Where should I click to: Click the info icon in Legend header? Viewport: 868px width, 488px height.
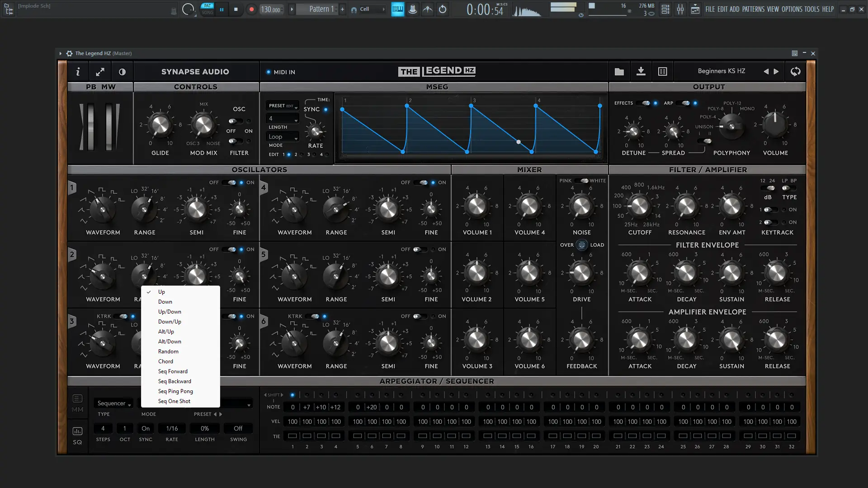pyautogui.click(x=78, y=71)
